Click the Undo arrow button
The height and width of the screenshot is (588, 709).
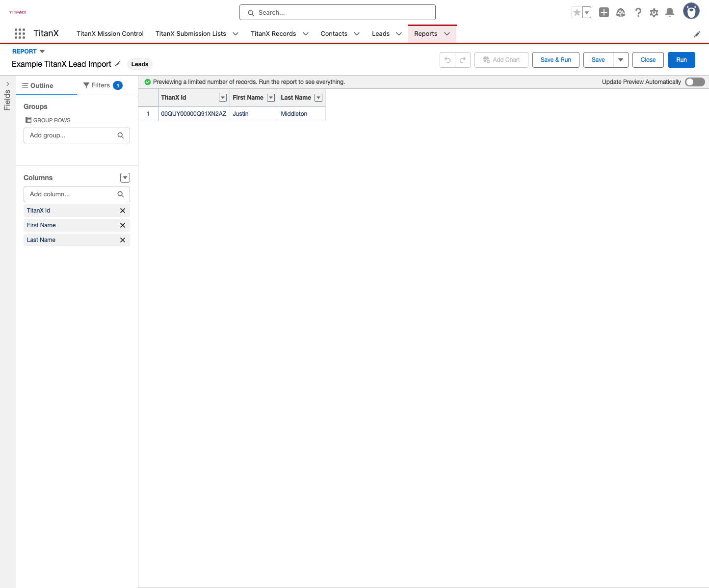(447, 60)
